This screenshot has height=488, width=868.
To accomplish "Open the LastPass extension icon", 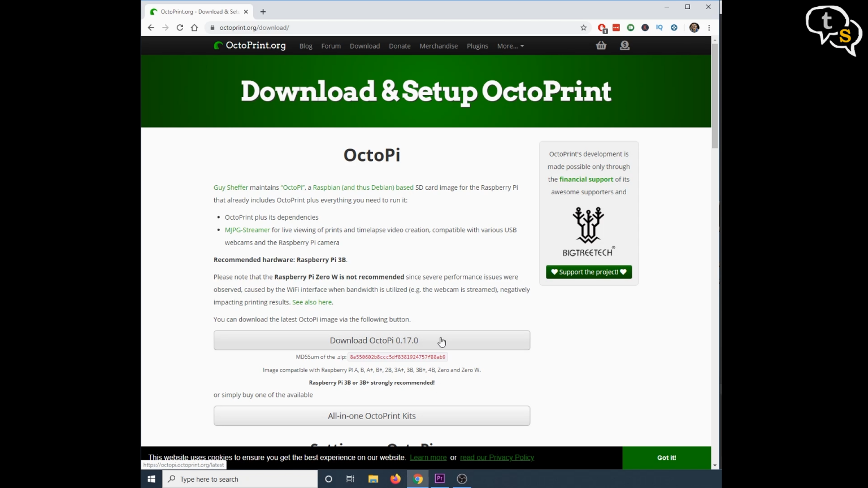I will coord(616,27).
